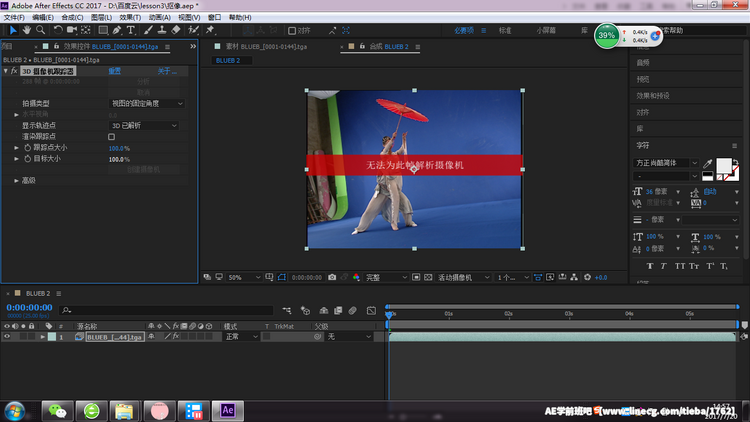
Task: Select the Zoom magnifier tool
Action: pos(41,30)
